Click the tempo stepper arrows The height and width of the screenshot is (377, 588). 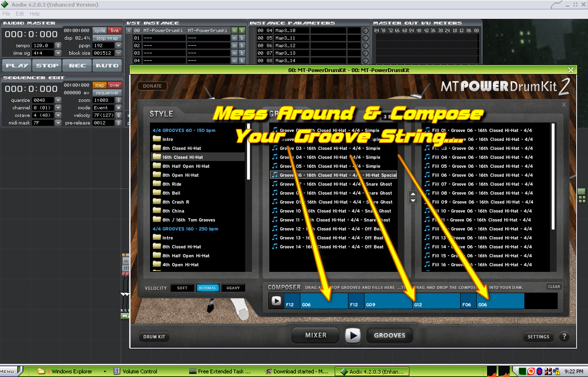point(58,46)
